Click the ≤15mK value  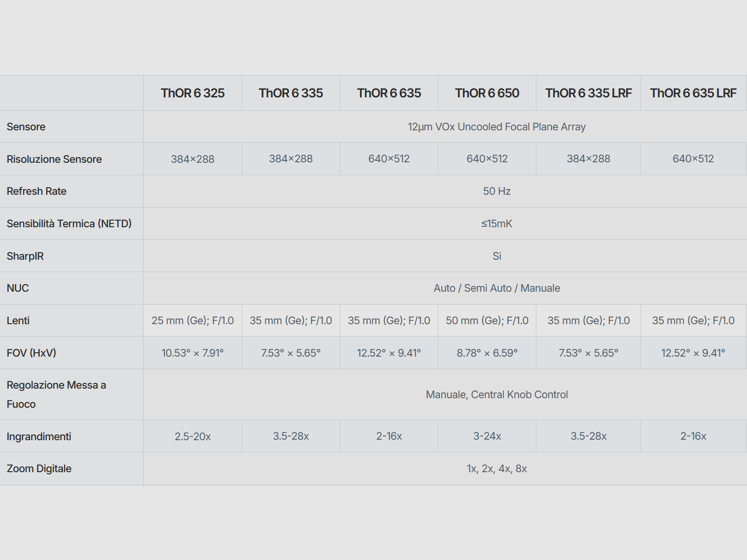[x=497, y=224]
